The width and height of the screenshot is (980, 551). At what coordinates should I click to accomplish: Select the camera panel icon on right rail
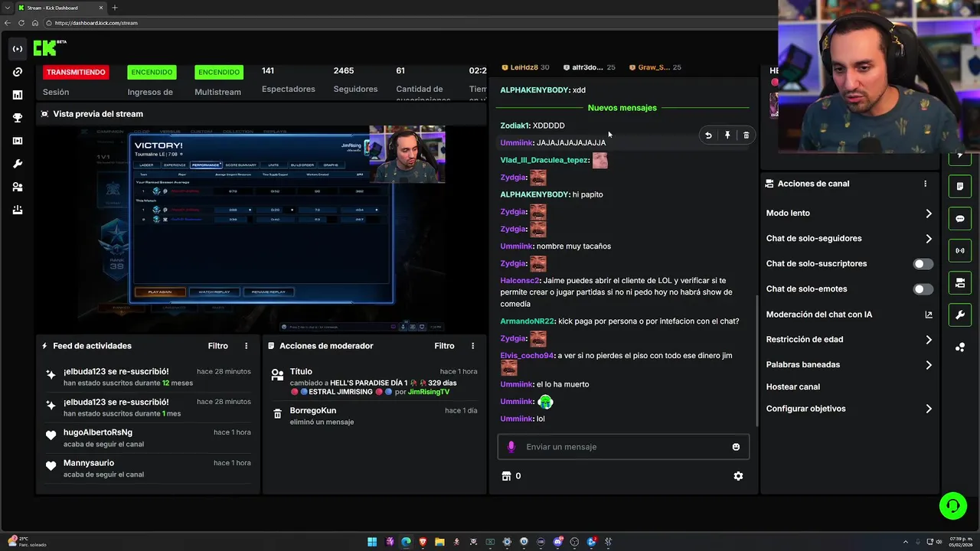click(x=960, y=283)
